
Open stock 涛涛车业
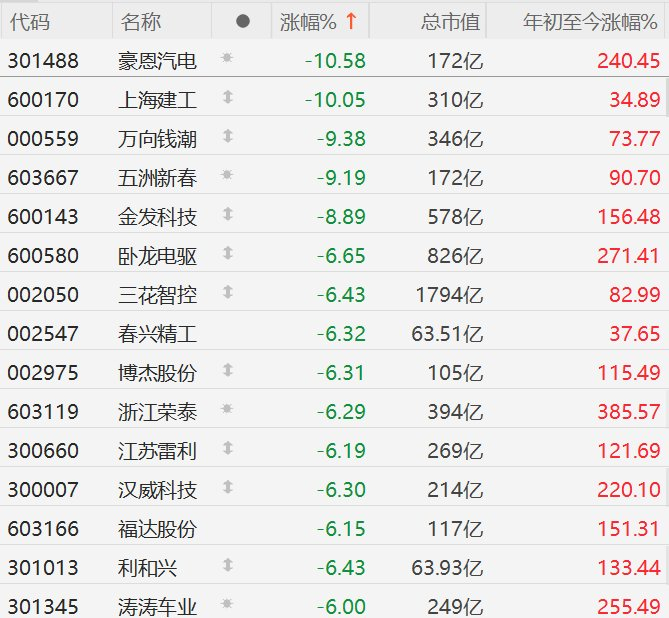click(157, 607)
